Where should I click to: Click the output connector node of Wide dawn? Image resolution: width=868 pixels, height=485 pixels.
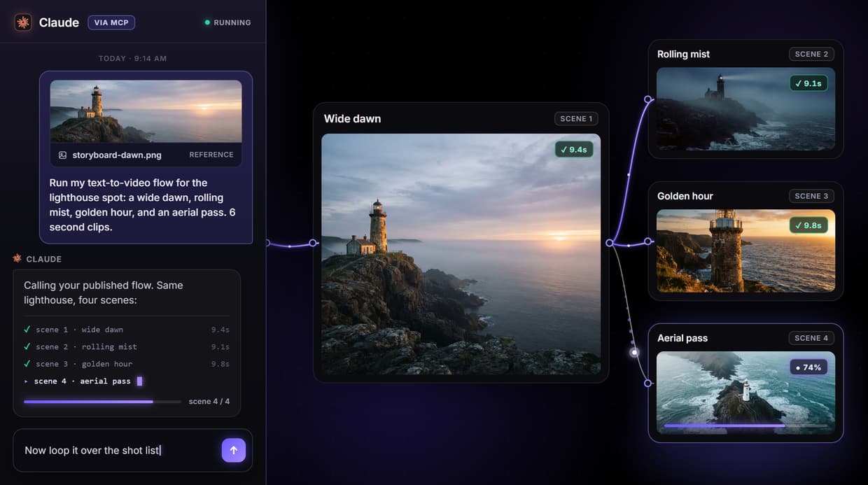(x=609, y=243)
